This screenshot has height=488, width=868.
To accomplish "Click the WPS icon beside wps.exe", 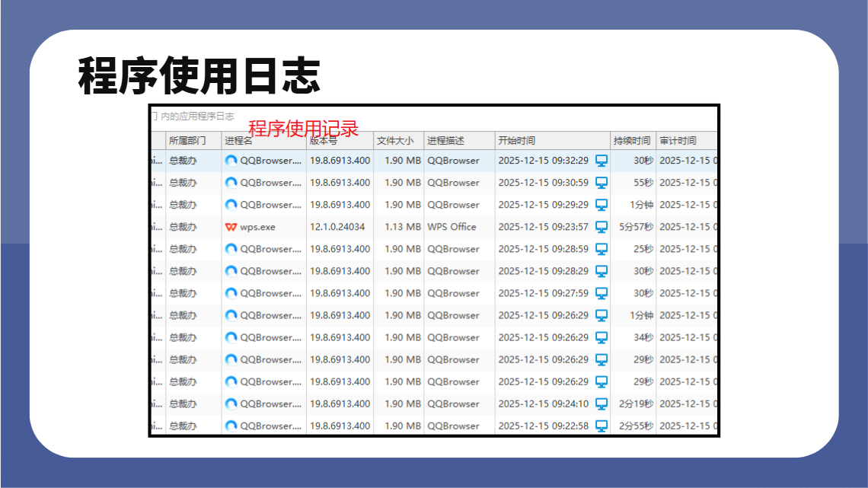I will tap(231, 227).
